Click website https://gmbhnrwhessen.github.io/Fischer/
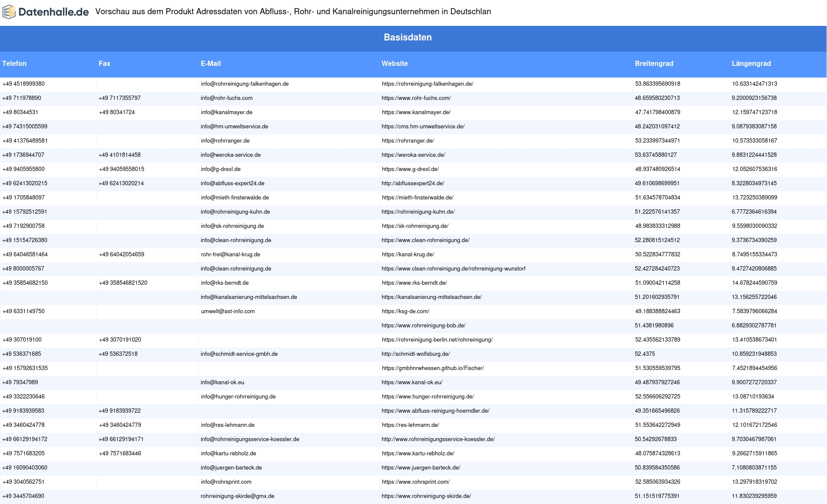This screenshot has height=504, width=827. pos(433,368)
